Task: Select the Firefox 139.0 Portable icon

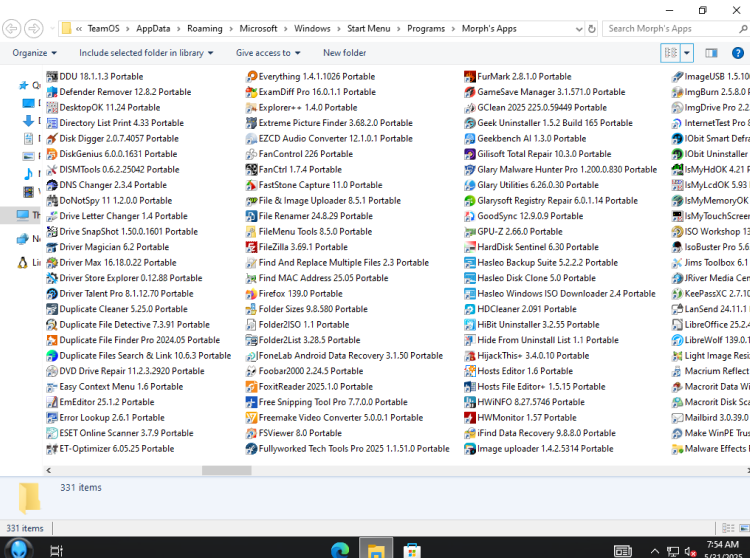Action: coord(251,294)
